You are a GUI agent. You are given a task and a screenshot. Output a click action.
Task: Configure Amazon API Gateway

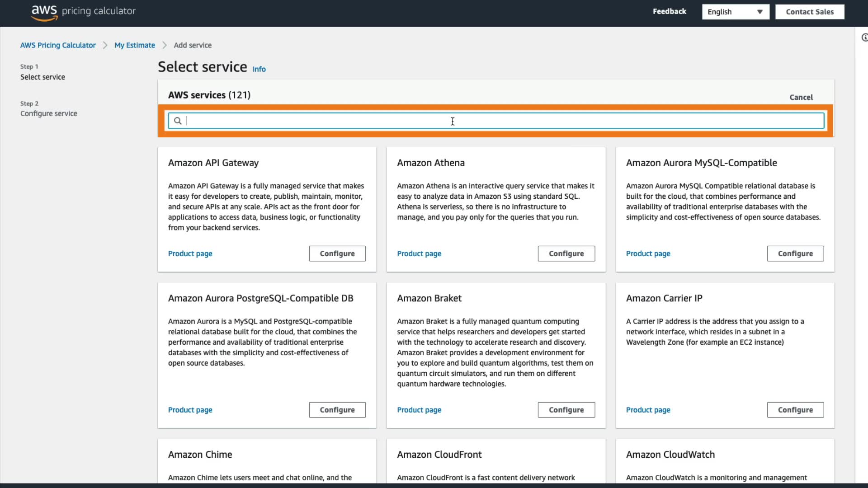click(x=337, y=253)
